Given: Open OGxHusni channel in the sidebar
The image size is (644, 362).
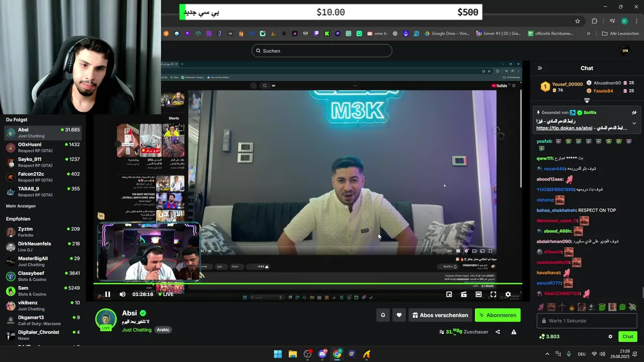Looking at the screenshot, I should click(x=43, y=147).
